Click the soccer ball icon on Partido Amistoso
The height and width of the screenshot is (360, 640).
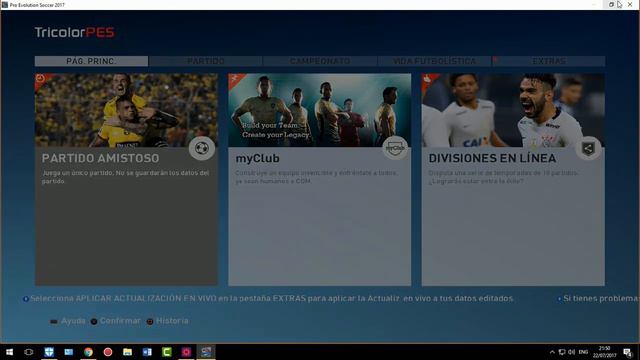(x=202, y=148)
